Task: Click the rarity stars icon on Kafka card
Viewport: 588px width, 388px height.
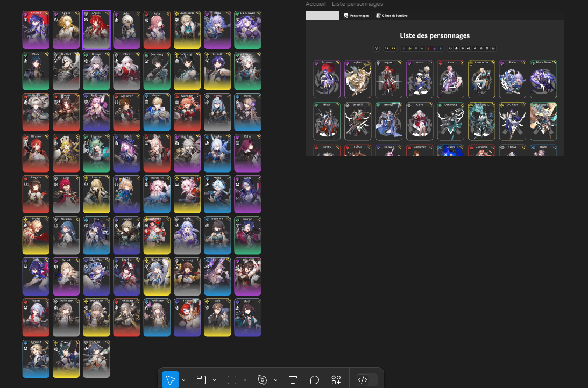Action: point(258,137)
